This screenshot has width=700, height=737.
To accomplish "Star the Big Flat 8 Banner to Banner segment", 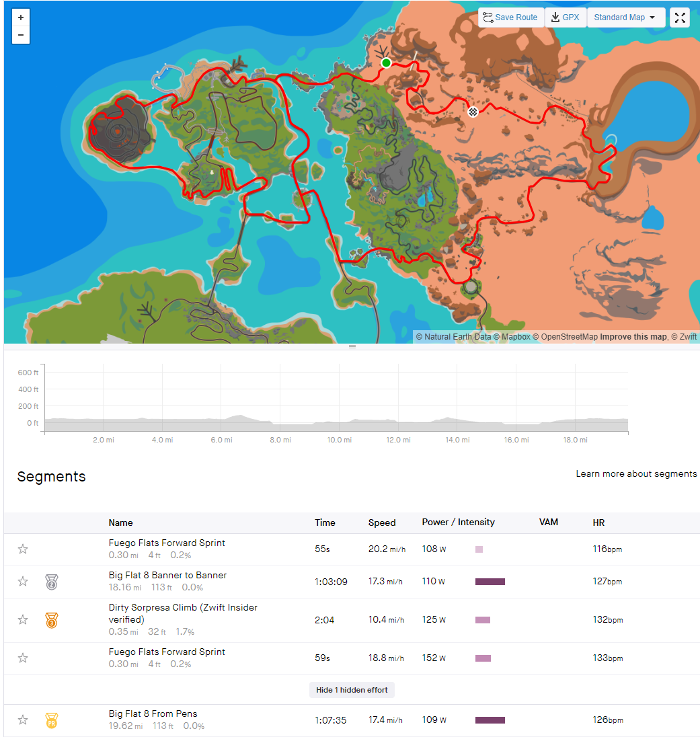I will tap(23, 582).
